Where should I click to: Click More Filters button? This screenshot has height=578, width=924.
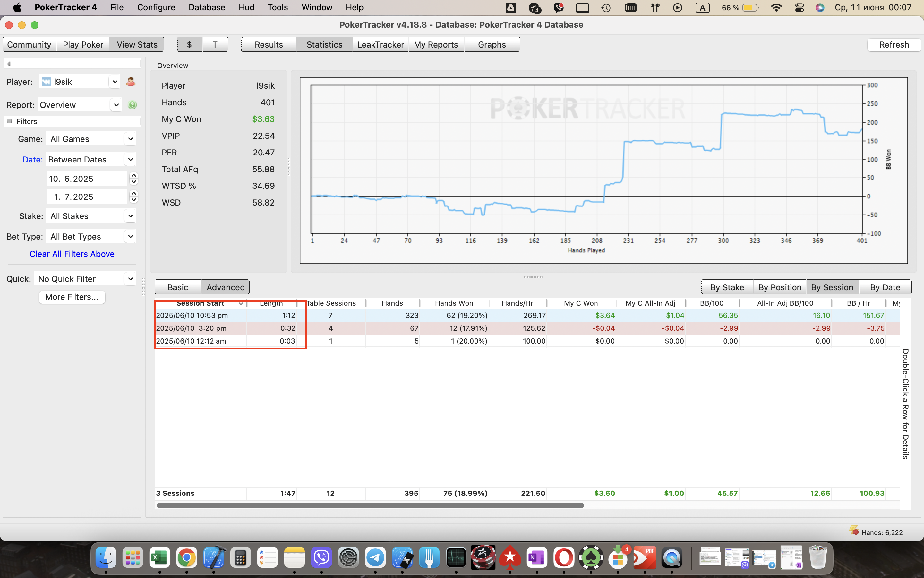pos(72,297)
